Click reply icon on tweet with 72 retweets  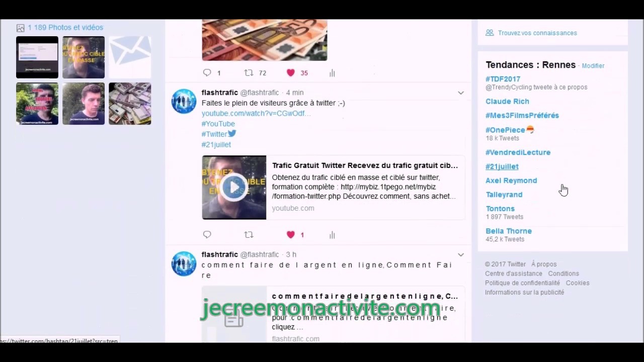click(x=207, y=73)
